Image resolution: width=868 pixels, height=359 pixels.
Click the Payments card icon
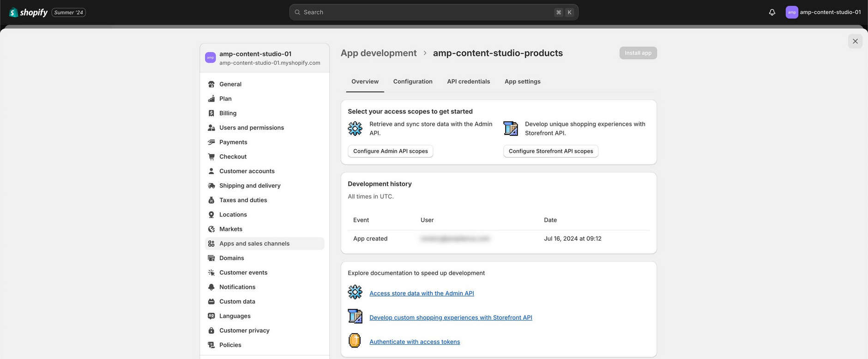pos(211,142)
